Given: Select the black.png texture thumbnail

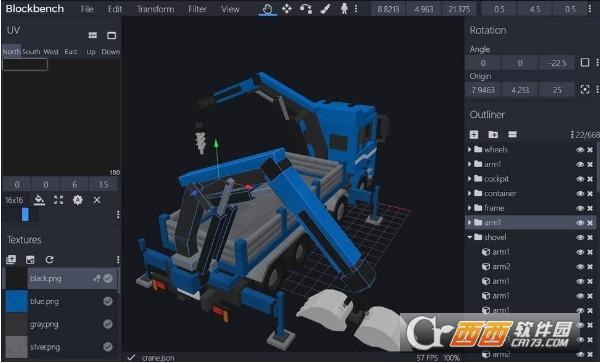Looking at the screenshot, I should pyautogui.click(x=16, y=278).
